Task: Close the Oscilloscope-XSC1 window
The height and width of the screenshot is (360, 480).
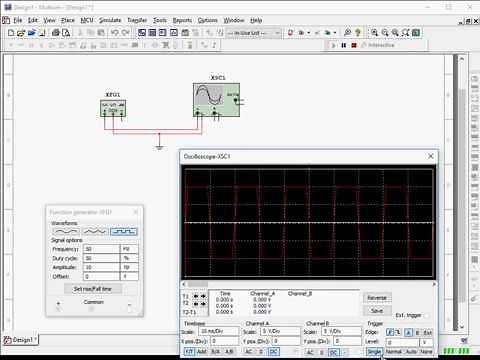Action: (430, 156)
